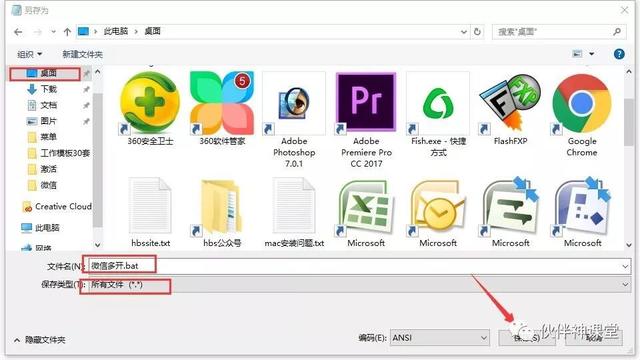Change the view layout icon
640x360 pixels.
577,54
